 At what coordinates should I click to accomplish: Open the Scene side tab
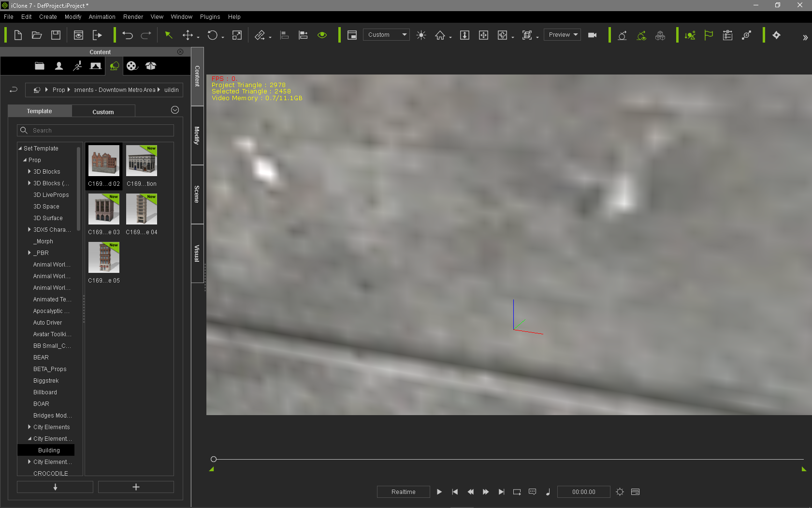(197, 194)
